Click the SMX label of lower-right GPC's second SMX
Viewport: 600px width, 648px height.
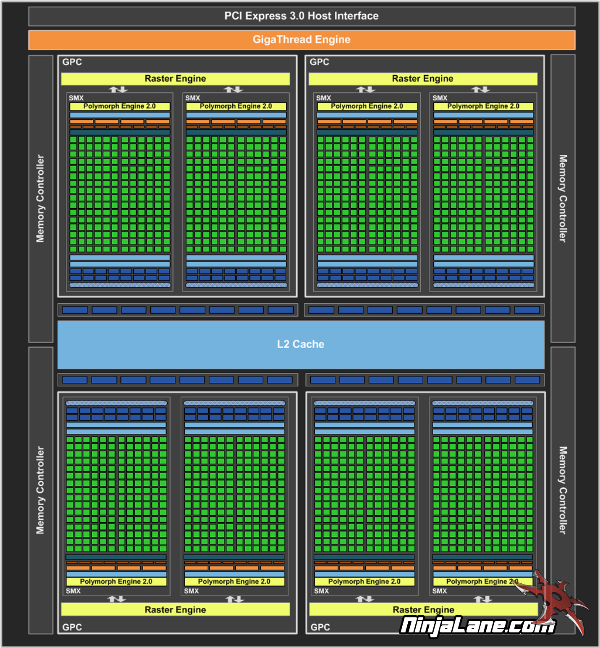pyautogui.click(x=440, y=591)
